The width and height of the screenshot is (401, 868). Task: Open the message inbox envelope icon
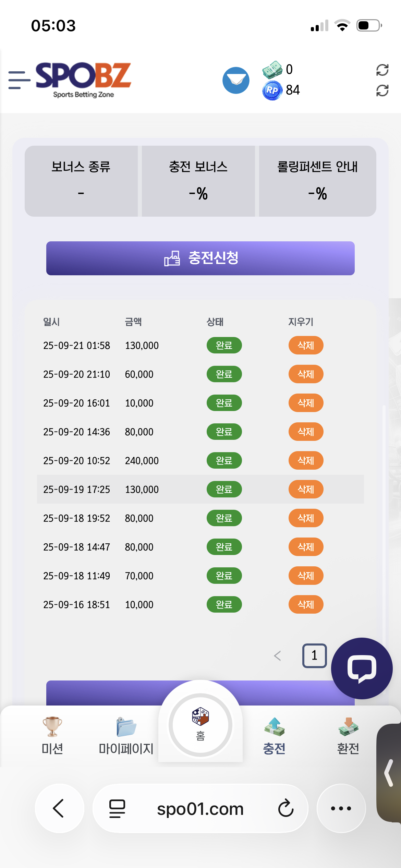pyautogui.click(x=236, y=80)
